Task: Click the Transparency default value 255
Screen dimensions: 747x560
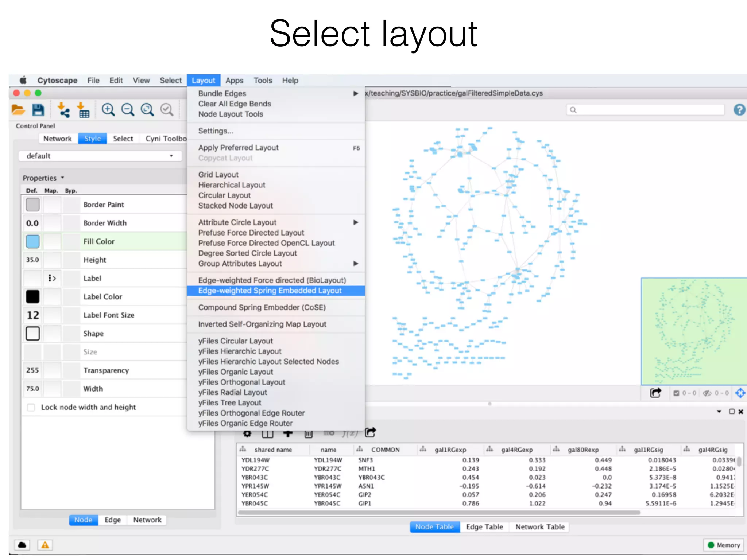Action: click(33, 370)
